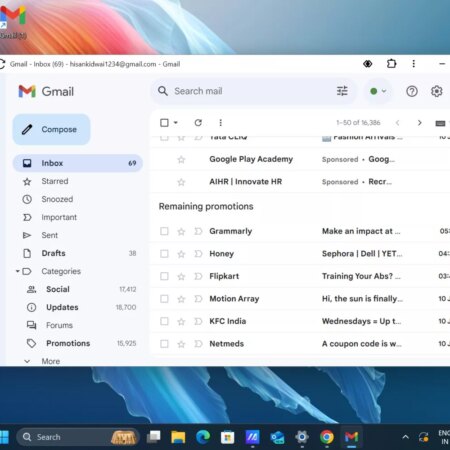Go to the older page arrow
Screen dimensions: 450x450
point(419,123)
